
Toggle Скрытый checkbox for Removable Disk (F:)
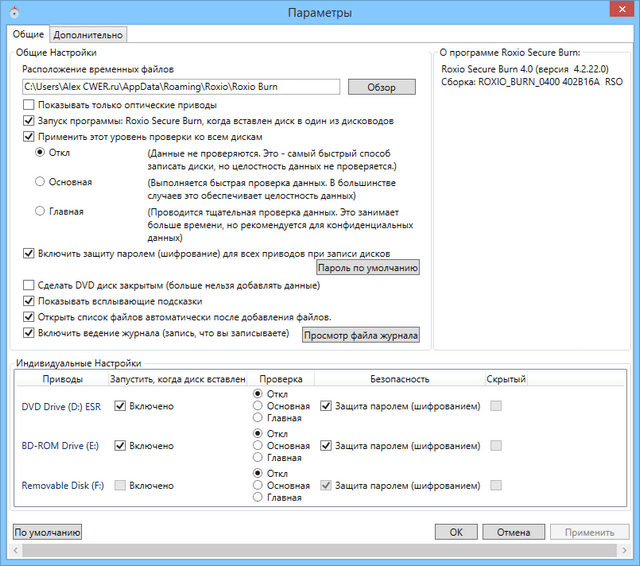[x=496, y=485]
